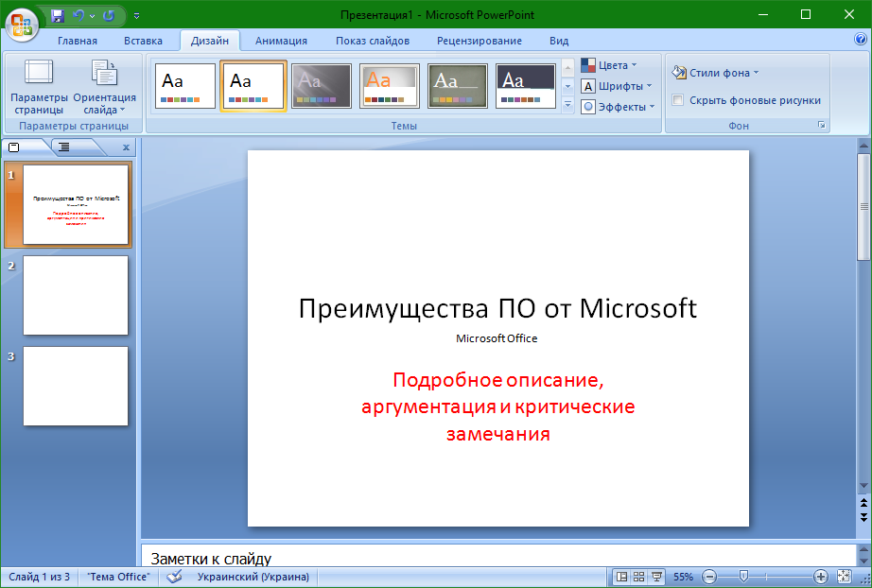
Task: Click Слайд 1 из 3 status indicator
Action: [40, 577]
